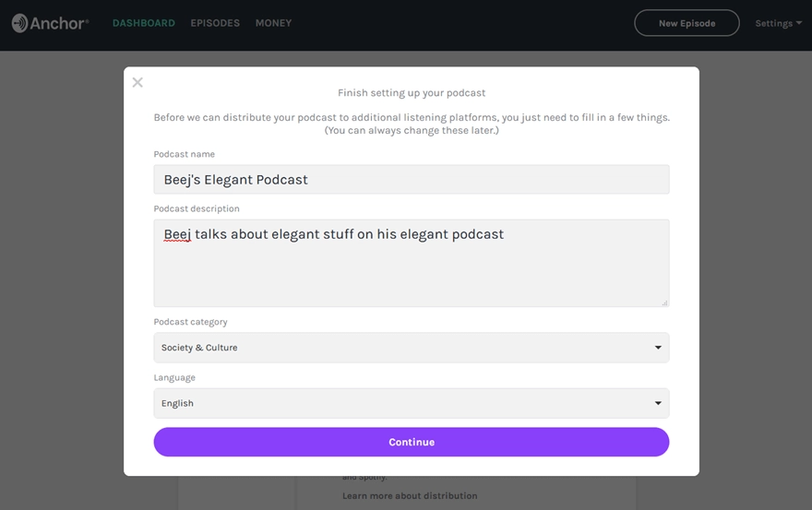Focus the Podcast name field
The image size is (812, 510).
411,180
